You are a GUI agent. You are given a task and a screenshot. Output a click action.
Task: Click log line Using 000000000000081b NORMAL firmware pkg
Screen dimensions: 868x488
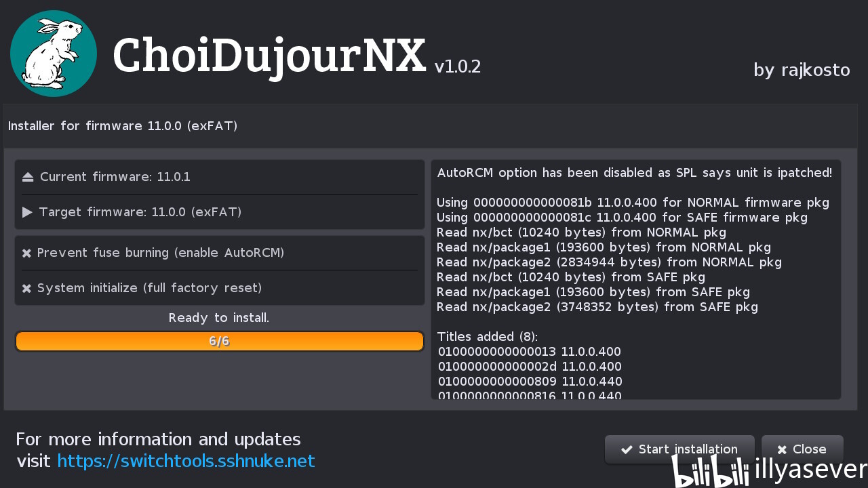633,203
